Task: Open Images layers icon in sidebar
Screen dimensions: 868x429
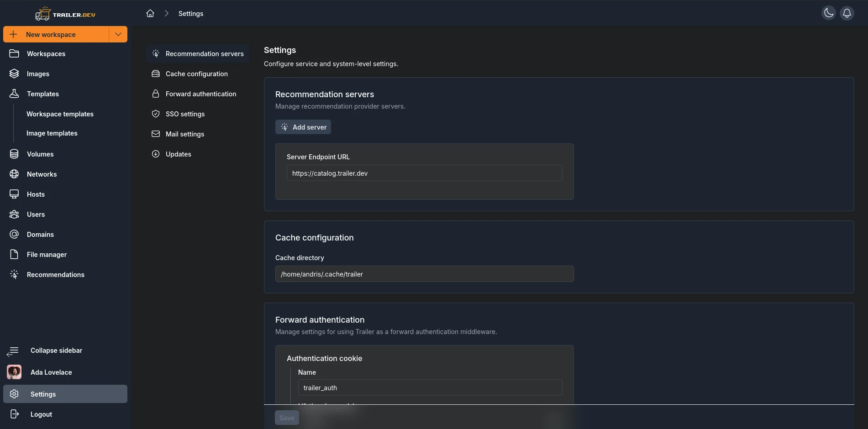Action: click(14, 73)
